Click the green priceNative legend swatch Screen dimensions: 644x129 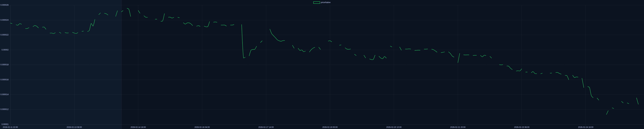click(317, 3)
